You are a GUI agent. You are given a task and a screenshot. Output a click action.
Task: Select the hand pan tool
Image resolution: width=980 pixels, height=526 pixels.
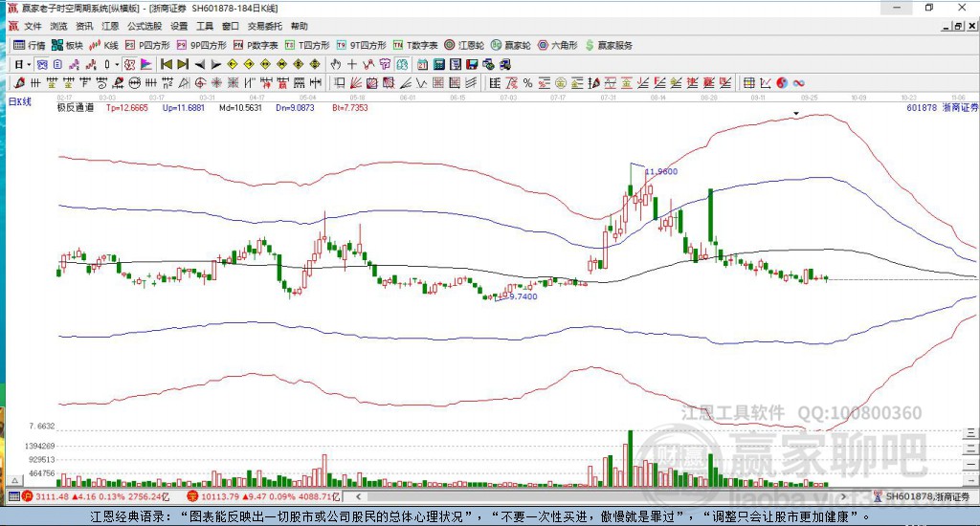tap(336, 64)
